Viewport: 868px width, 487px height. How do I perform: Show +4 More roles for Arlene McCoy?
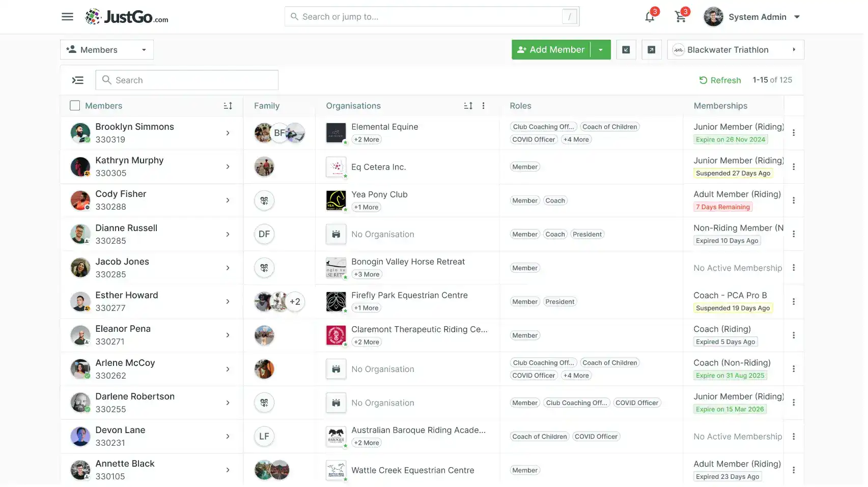(576, 376)
